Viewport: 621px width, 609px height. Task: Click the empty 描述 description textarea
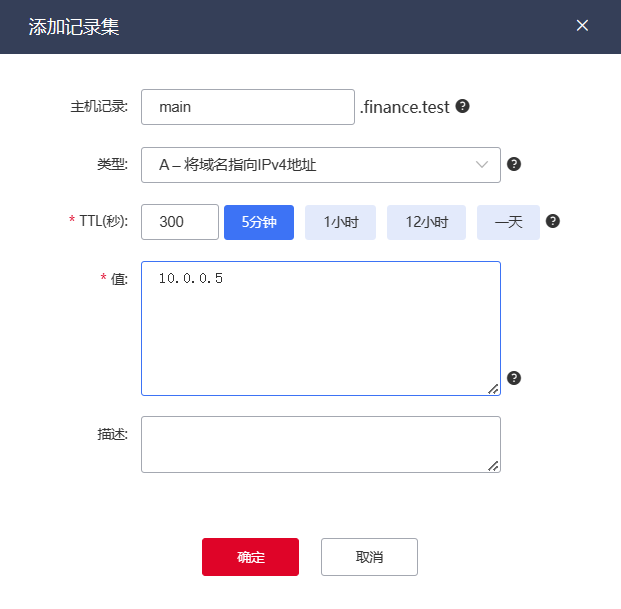click(320, 444)
